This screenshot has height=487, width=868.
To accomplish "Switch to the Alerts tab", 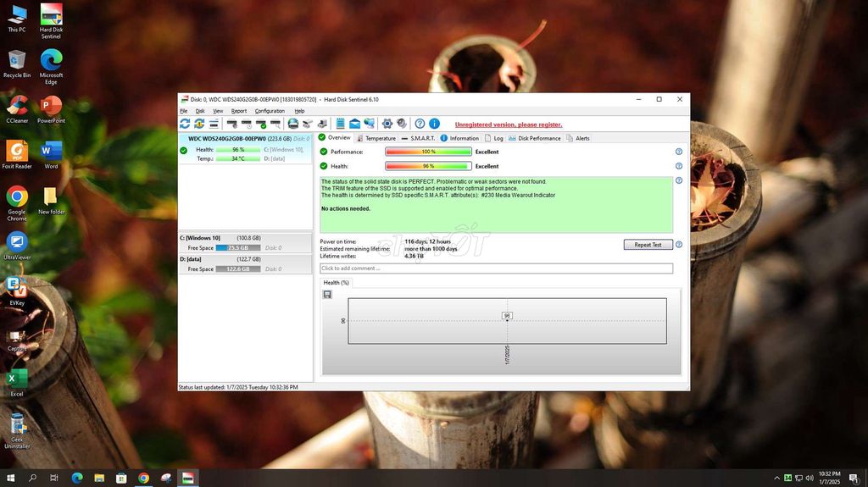I will [578, 138].
